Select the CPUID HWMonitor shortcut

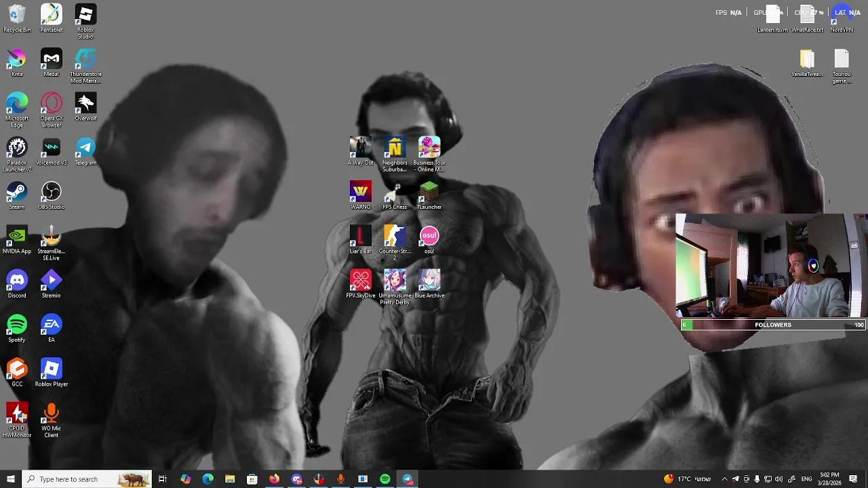(x=17, y=420)
